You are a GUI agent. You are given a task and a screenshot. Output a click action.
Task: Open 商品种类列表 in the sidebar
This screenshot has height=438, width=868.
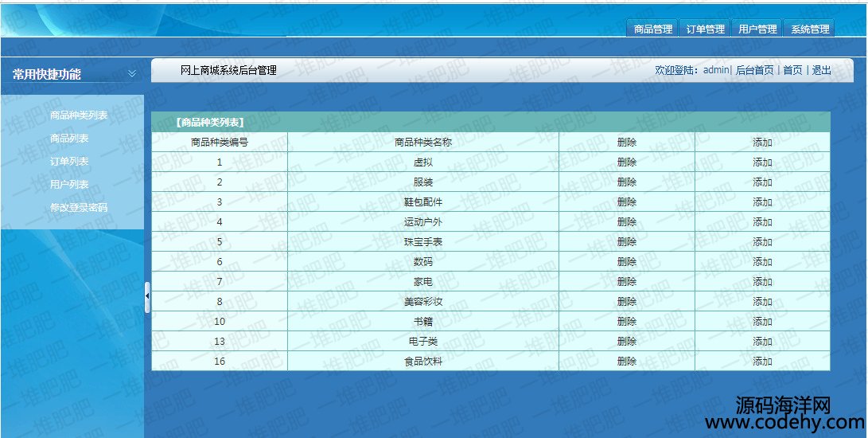tap(79, 115)
